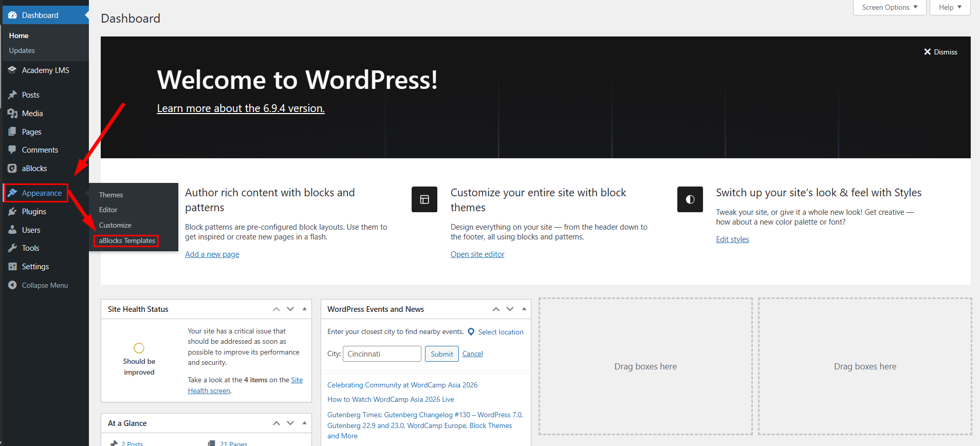
Task: Toggle Site Health Status panel collapse
Action: point(304,309)
